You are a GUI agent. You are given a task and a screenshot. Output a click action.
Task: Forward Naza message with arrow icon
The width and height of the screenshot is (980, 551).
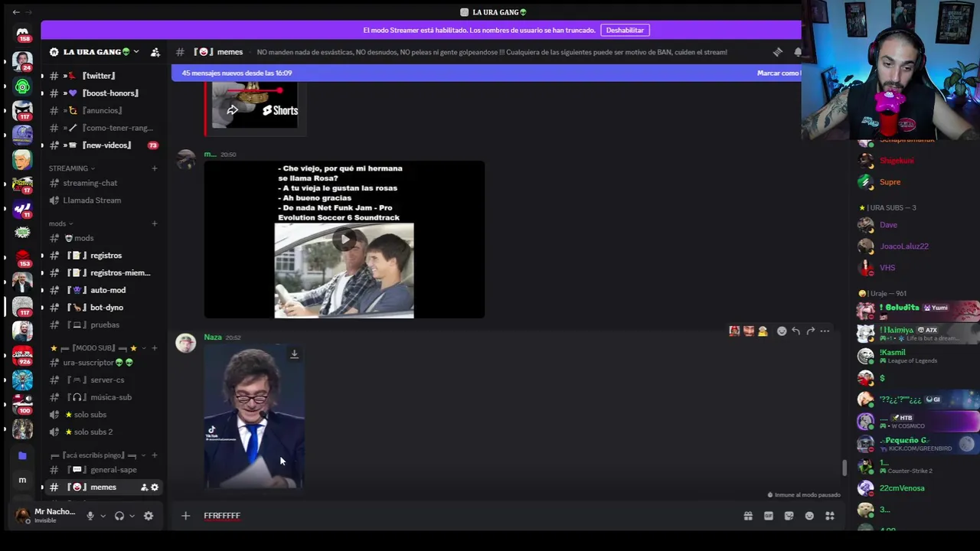811,331
